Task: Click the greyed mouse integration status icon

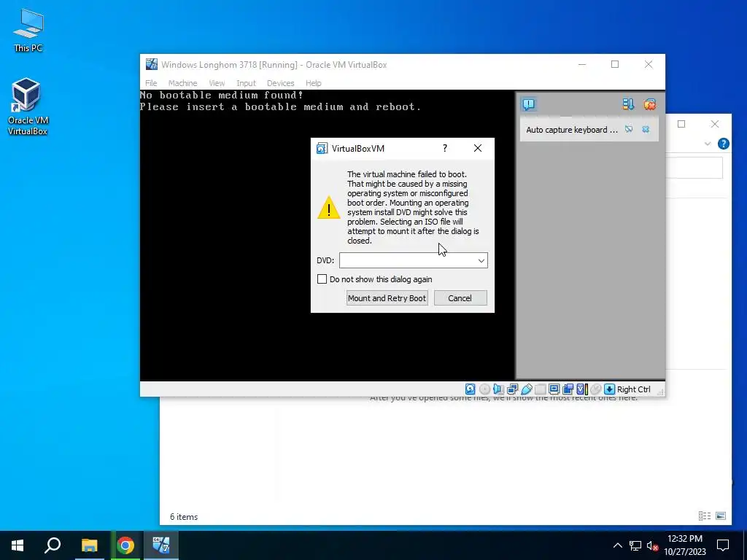Action: click(x=595, y=389)
